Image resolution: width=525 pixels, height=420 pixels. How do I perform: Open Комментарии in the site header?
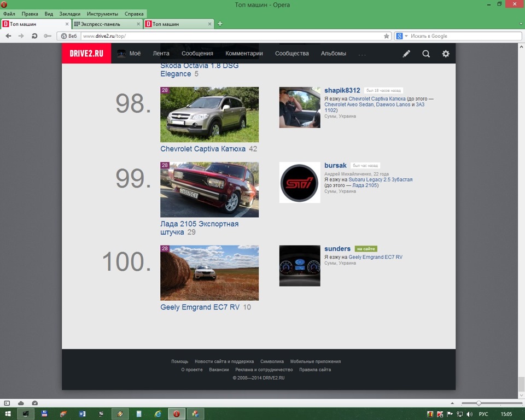[x=244, y=53]
